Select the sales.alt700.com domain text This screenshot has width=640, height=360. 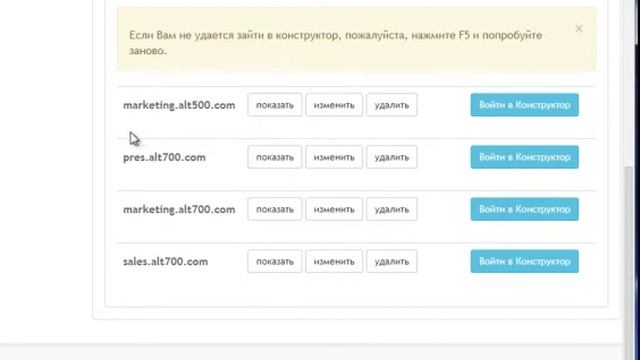pos(165,262)
